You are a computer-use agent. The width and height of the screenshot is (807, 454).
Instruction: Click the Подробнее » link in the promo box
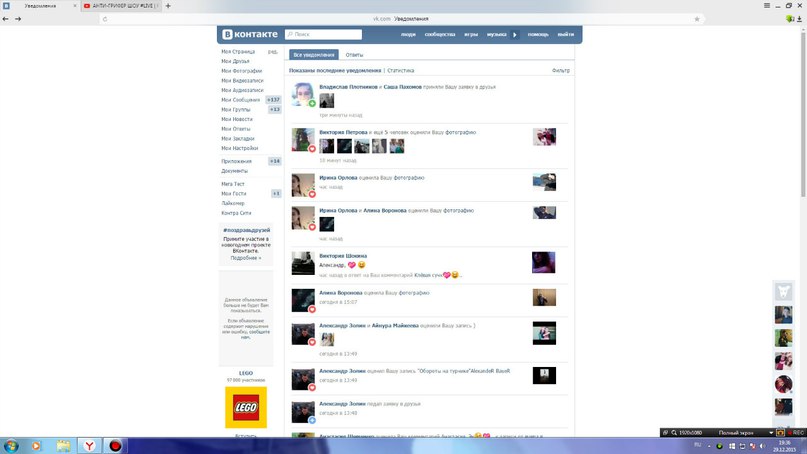245,258
